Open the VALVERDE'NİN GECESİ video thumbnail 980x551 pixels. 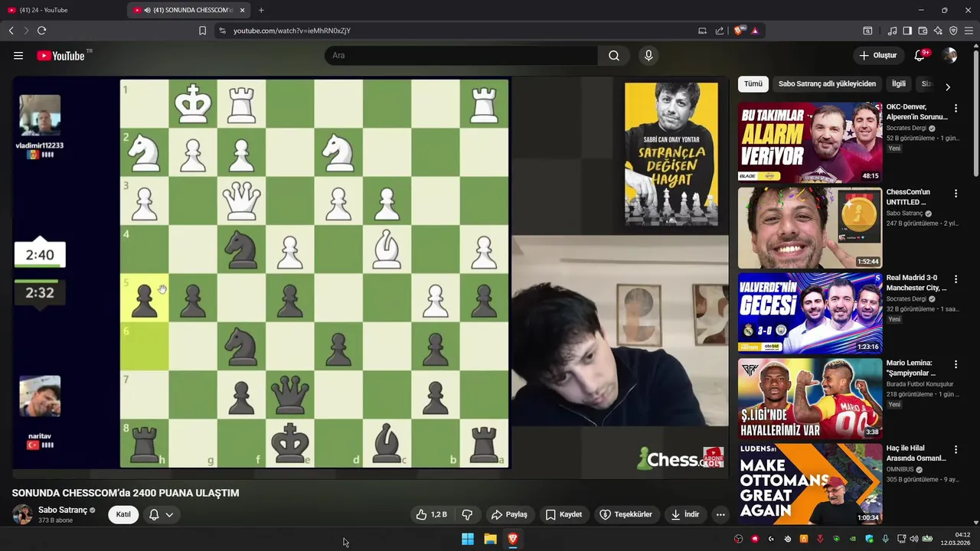(810, 313)
